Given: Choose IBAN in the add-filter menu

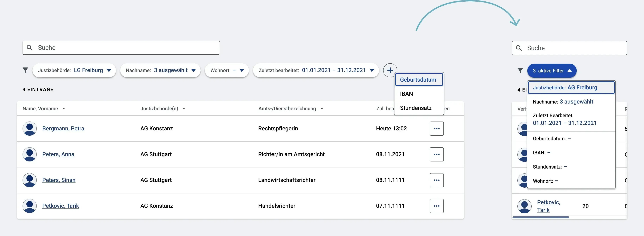Looking at the screenshot, I should coord(419,94).
